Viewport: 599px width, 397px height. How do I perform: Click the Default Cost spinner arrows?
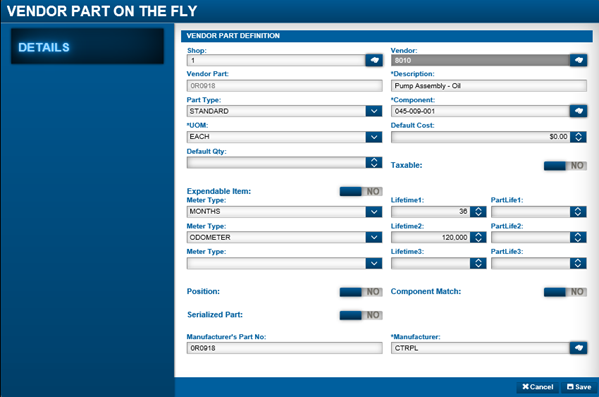click(578, 137)
